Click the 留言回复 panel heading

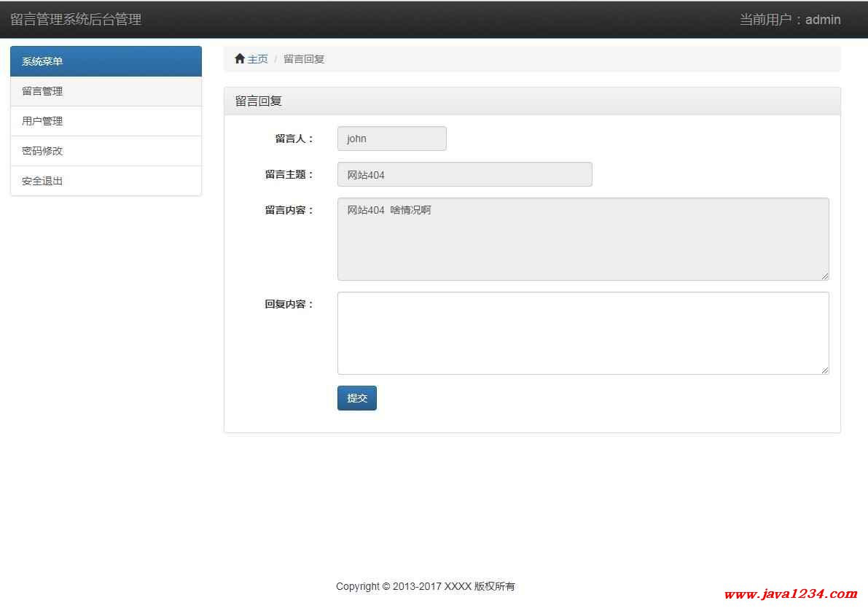pos(259,101)
